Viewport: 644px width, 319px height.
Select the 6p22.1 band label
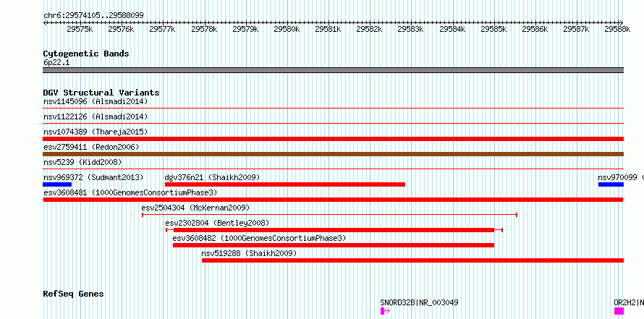coord(56,63)
